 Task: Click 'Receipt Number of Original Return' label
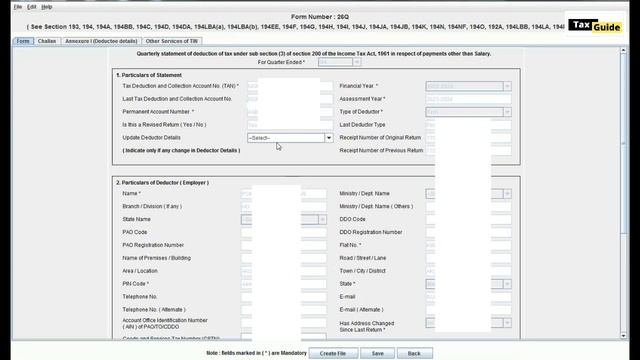(x=380, y=138)
